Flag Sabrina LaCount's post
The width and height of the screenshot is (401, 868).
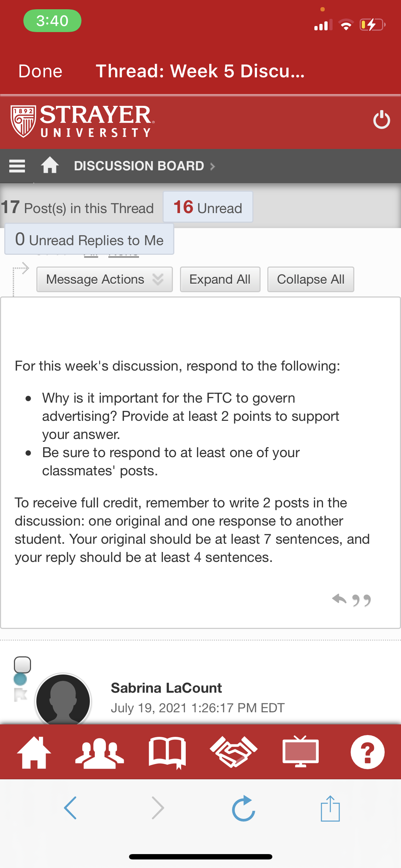click(21, 695)
